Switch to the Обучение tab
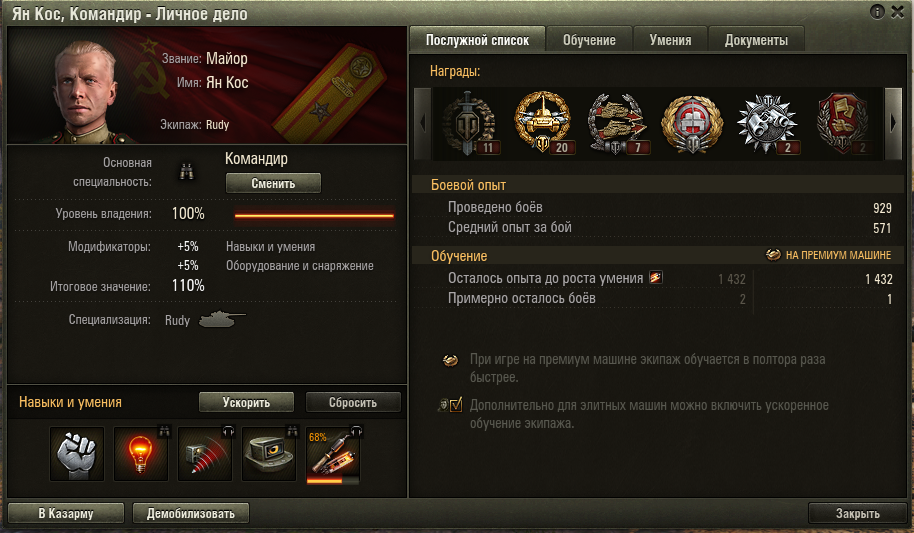The image size is (914, 533). click(x=589, y=40)
